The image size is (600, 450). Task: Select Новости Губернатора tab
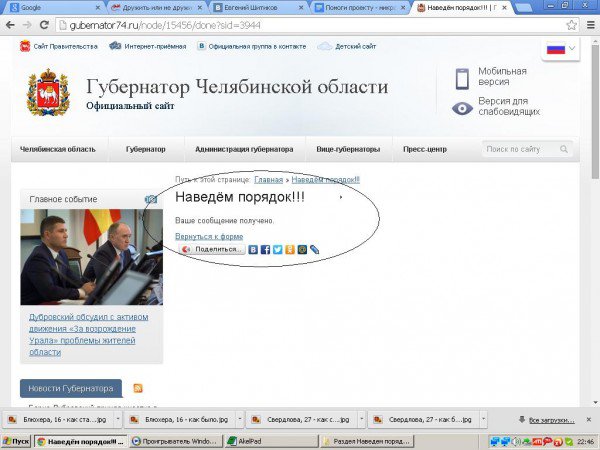pyautogui.click(x=71, y=388)
